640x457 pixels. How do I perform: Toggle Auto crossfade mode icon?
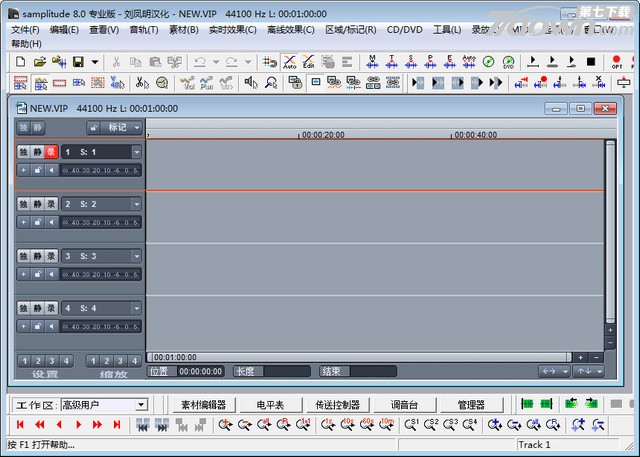[289, 62]
